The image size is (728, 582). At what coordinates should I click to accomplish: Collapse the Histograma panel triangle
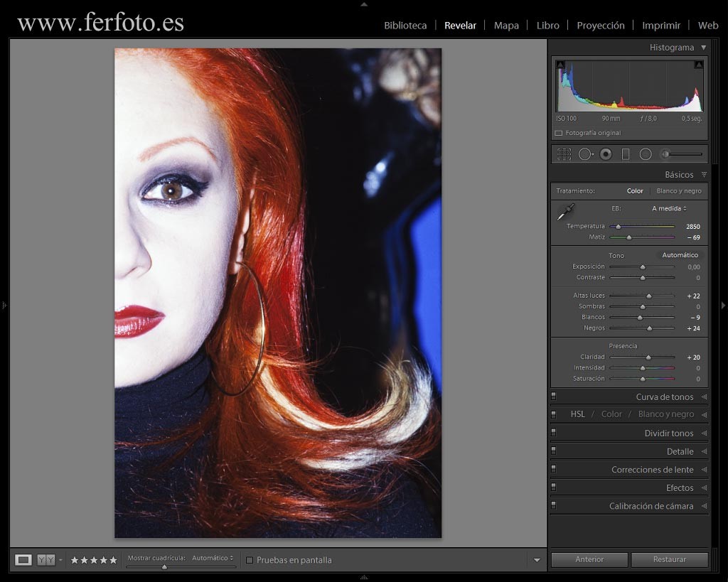(x=703, y=48)
